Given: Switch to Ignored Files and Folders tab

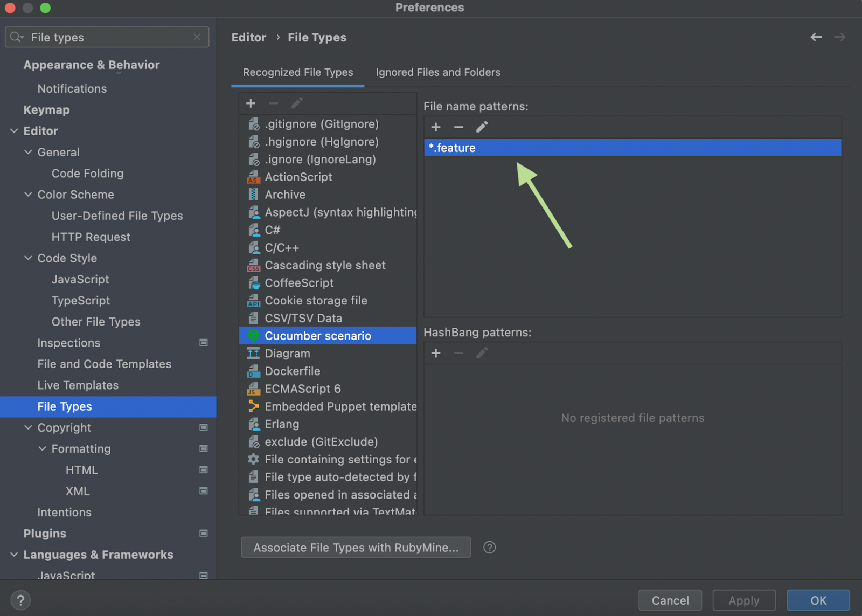Looking at the screenshot, I should click(438, 72).
